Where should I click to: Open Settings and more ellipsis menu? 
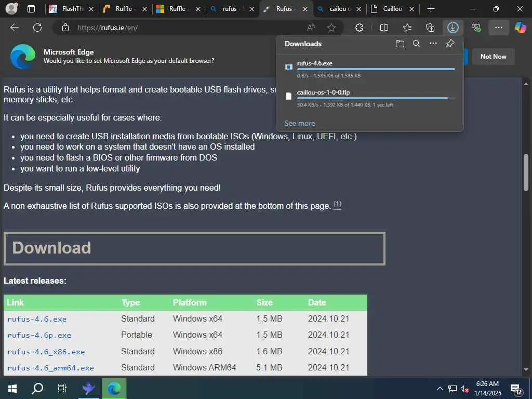498,28
